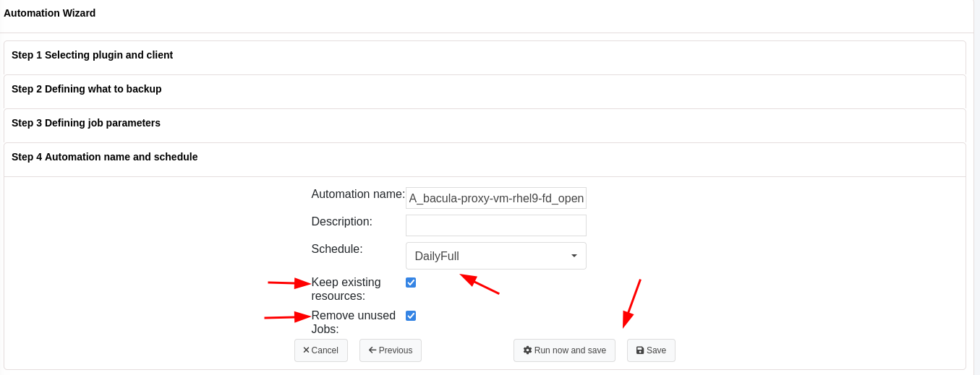This screenshot has height=375, width=980.
Task: Uncheck Keep existing resources checkbox
Action: pos(411,283)
